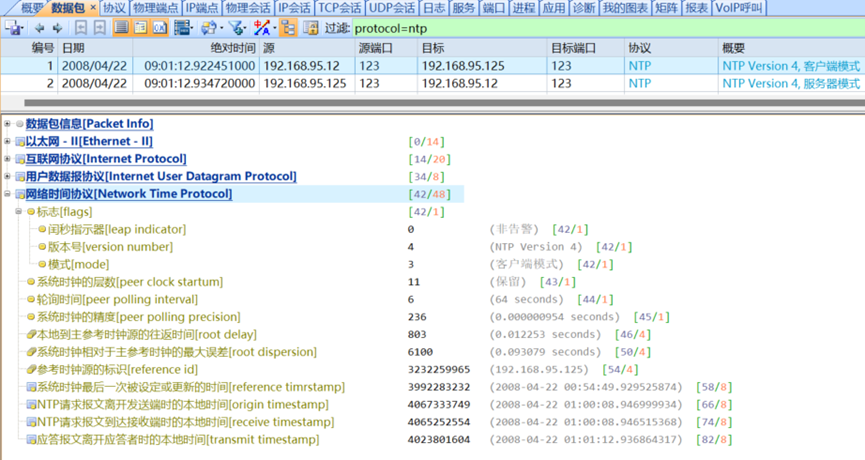
Task: Toggle the packet list view icon
Action: point(121,28)
